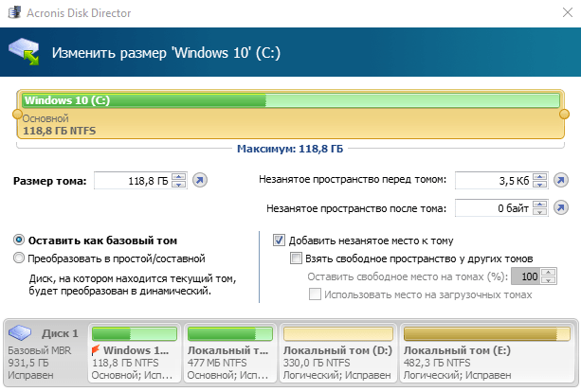This screenshot has width=581, height=392.
Task: Increase free space percent stepper up
Action: pos(548,273)
